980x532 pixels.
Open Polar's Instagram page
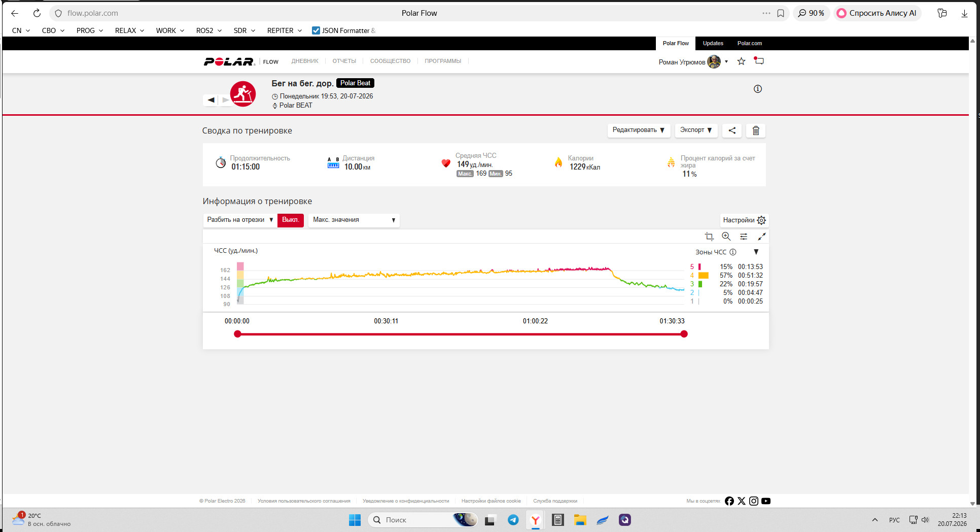point(754,501)
